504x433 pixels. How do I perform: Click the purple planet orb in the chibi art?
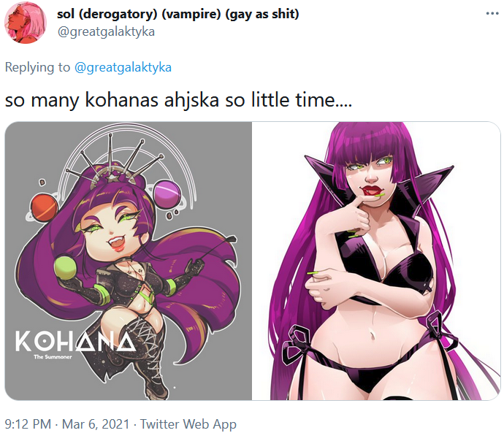pos(167,193)
